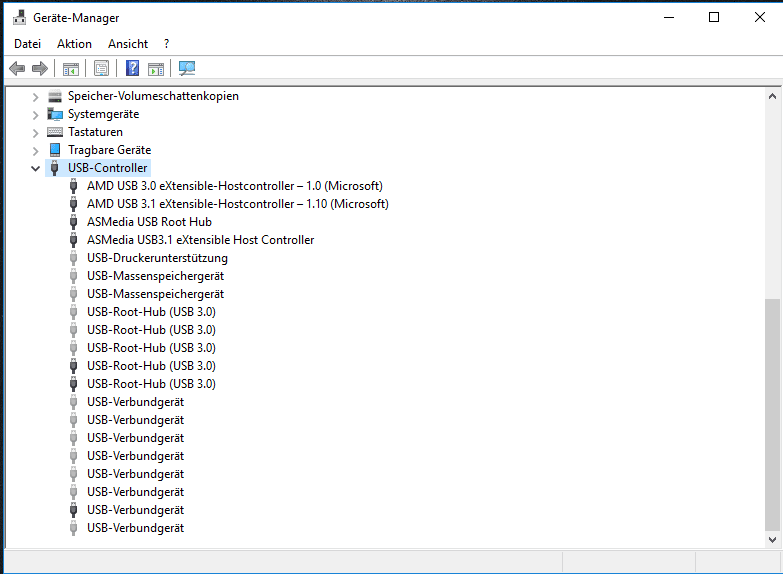Click the Forward arrow toolbar icon
The image size is (783, 574).
(x=40, y=68)
